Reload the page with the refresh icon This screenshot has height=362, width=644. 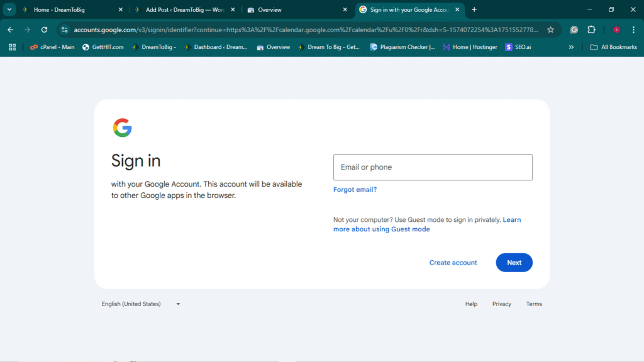coord(44,30)
